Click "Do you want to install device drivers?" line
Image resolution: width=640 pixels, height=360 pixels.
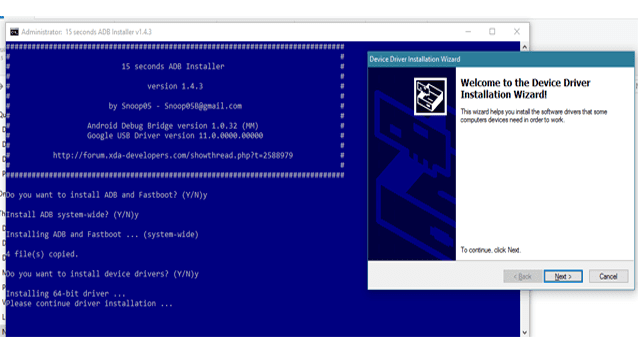point(102,274)
